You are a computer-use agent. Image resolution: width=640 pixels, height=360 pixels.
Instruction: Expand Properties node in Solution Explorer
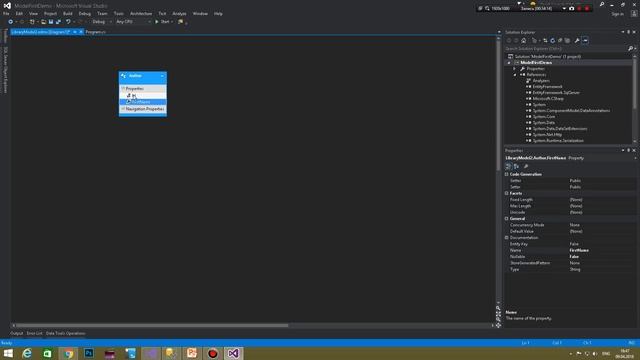click(515, 69)
